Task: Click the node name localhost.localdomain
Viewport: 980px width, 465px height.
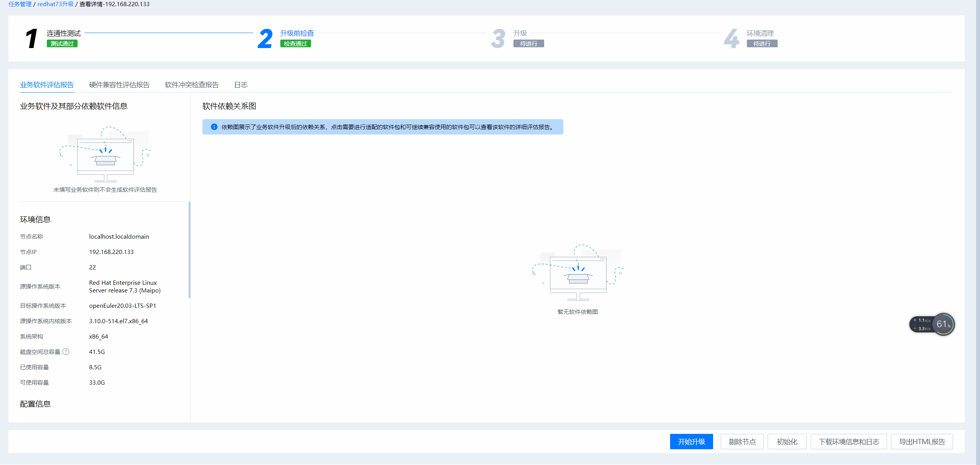Action: coord(119,236)
